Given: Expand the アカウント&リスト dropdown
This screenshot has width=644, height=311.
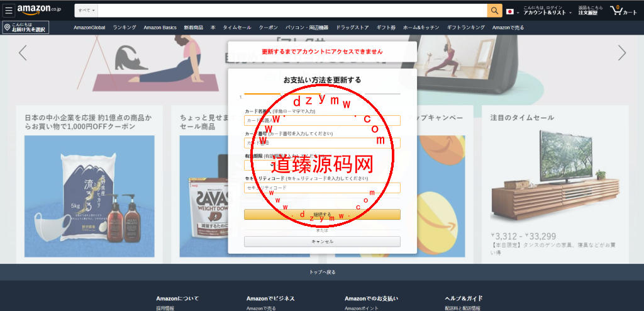Looking at the screenshot, I should (547, 10).
